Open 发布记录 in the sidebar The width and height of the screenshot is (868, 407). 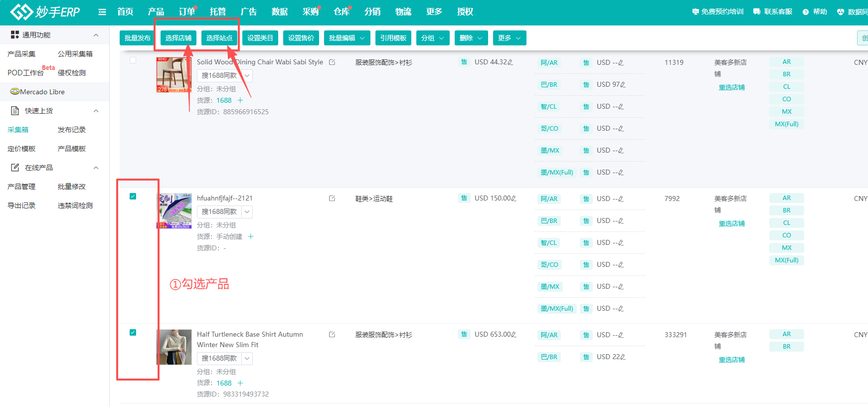(72, 130)
